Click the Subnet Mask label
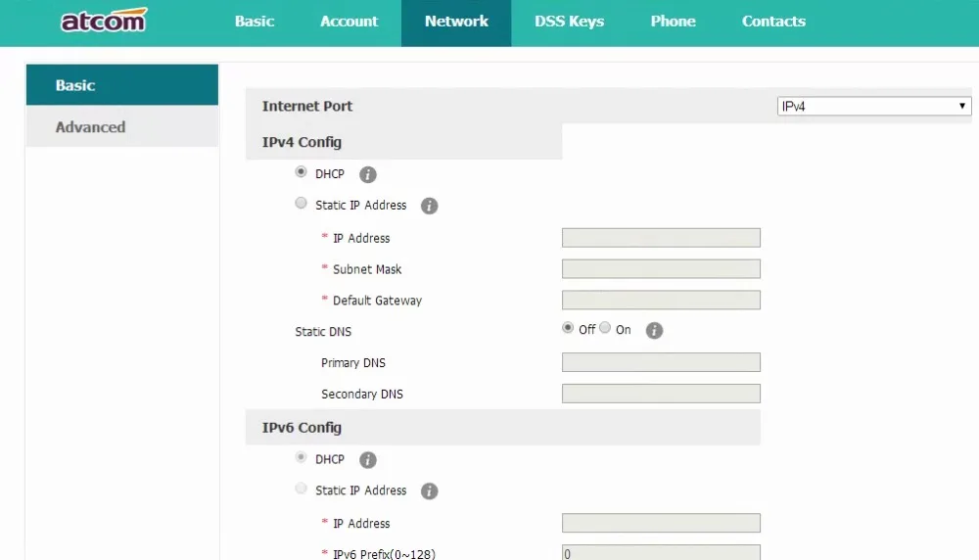Image resolution: width=979 pixels, height=560 pixels. coord(366,269)
